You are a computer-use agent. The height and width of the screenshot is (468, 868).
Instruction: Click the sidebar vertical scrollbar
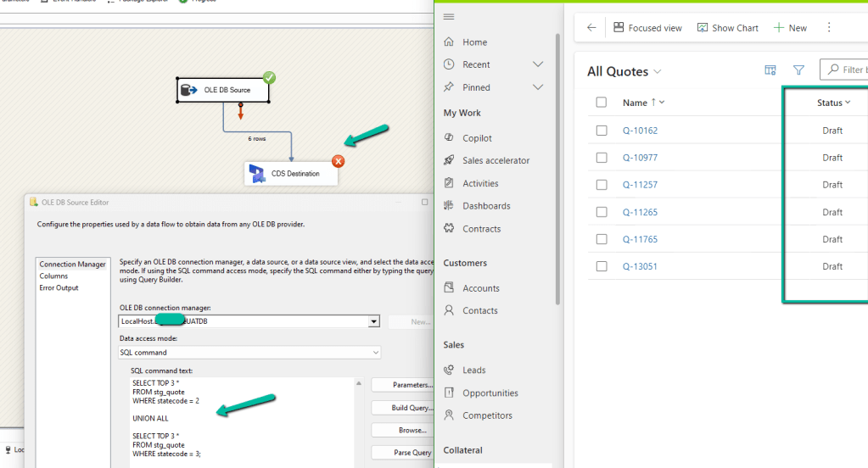(557, 169)
